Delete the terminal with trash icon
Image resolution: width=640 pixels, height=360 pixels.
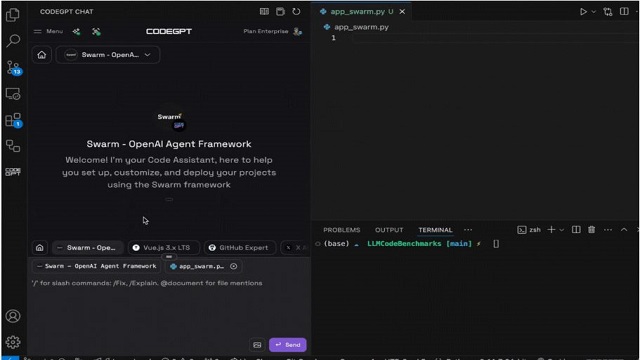591,230
